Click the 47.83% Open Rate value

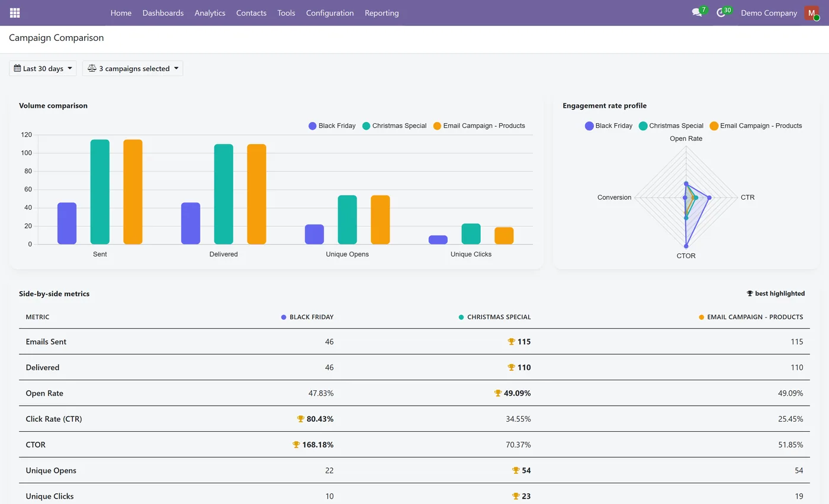320,393
